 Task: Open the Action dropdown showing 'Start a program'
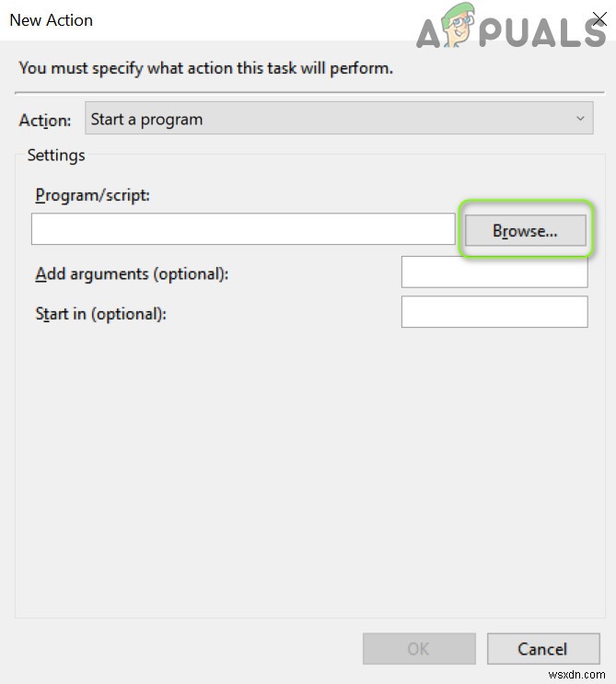[x=331, y=119]
